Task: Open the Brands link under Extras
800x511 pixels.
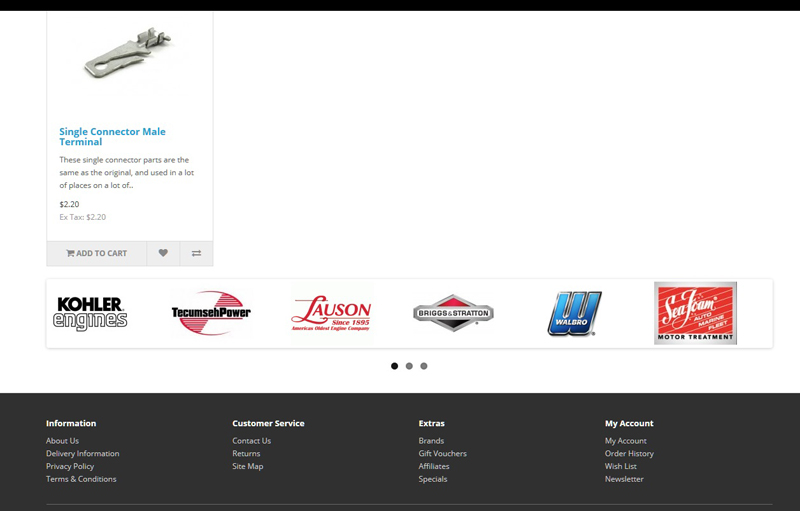Action: coord(431,441)
